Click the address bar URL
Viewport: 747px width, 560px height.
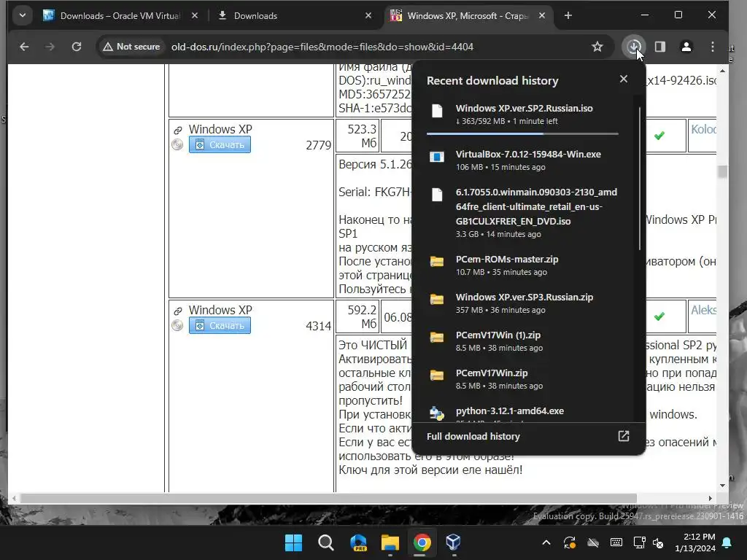click(322, 47)
